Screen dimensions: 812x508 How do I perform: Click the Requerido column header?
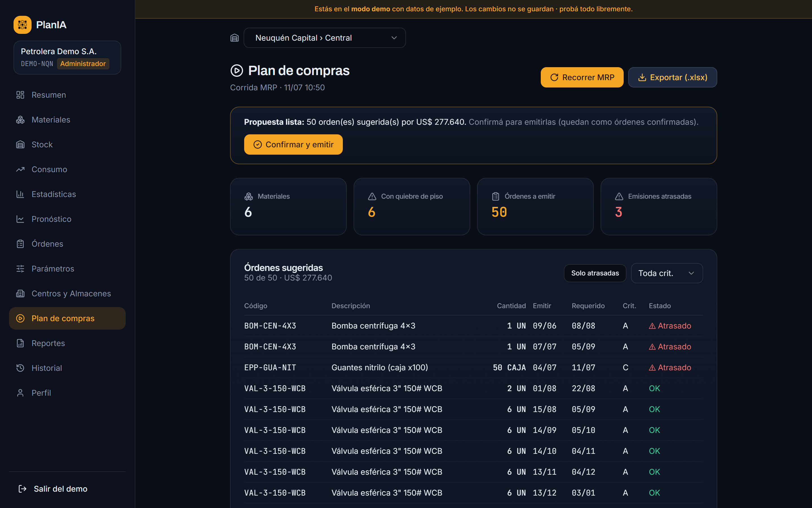pos(588,306)
